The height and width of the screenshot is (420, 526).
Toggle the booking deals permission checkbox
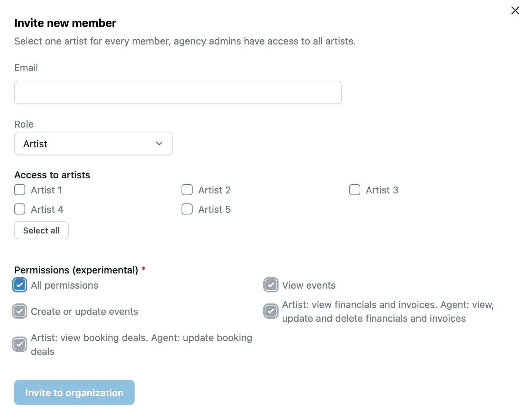click(x=20, y=344)
